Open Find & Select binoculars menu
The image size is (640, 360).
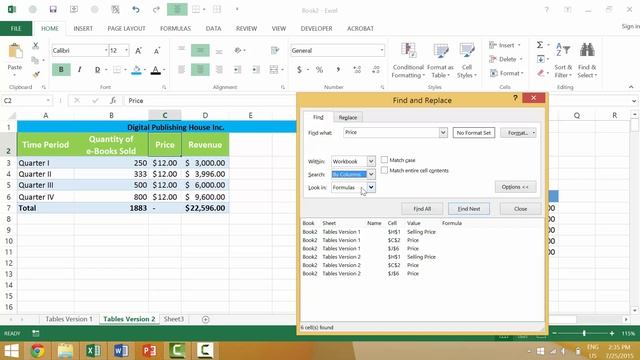click(587, 60)
